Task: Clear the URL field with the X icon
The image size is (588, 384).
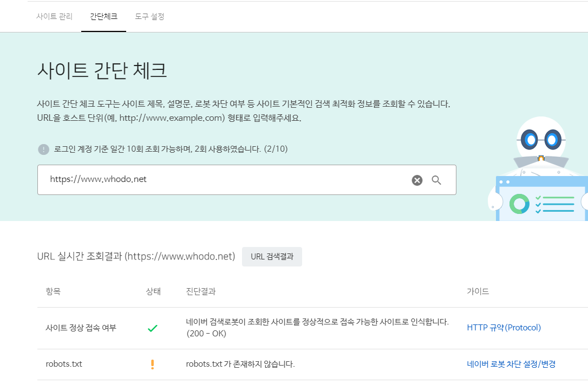Action: [417, 180]
